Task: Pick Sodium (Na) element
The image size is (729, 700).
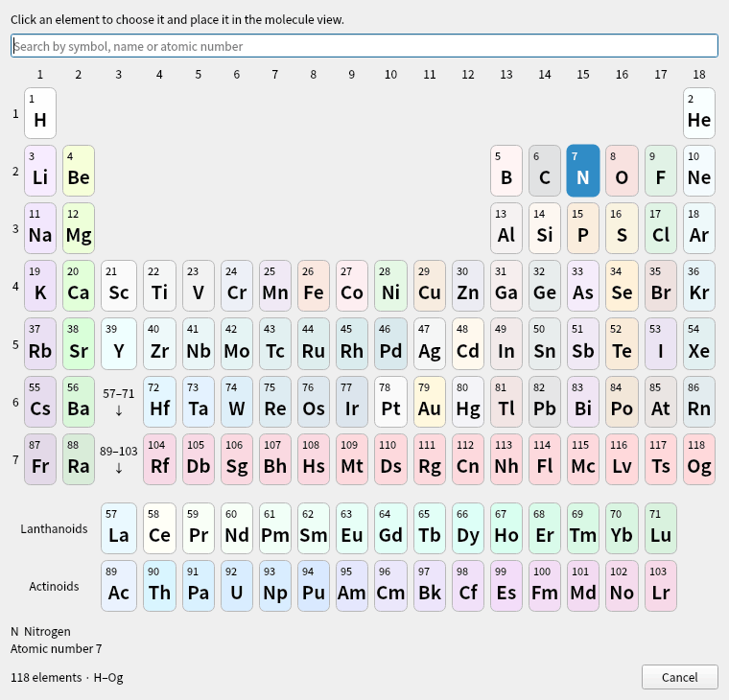Action: coord(40,228)
